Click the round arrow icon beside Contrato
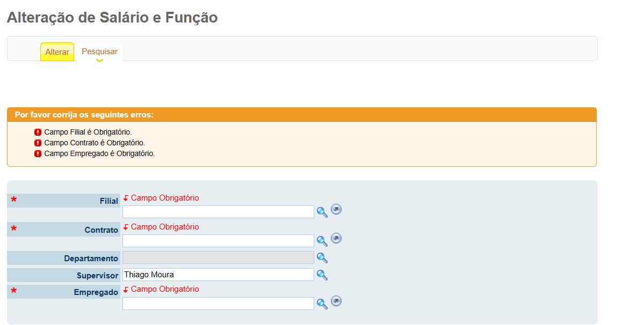 336,239
